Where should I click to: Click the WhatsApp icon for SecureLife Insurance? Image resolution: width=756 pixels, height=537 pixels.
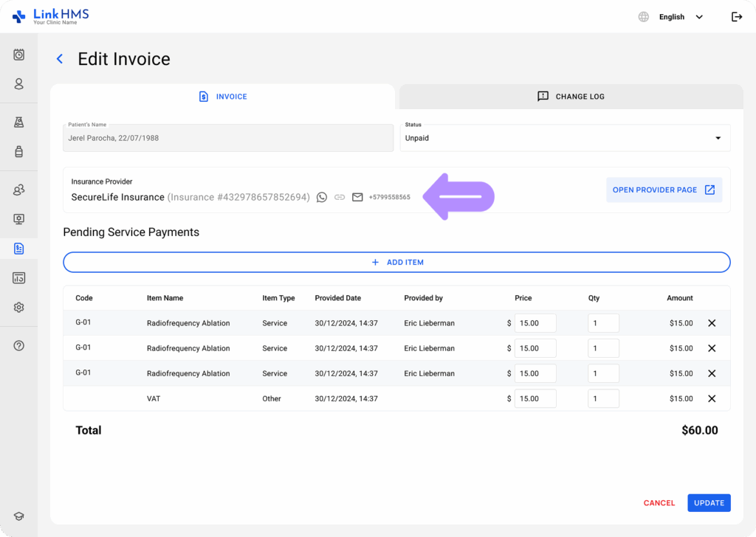pyautogui.click(x=322, y=197)
